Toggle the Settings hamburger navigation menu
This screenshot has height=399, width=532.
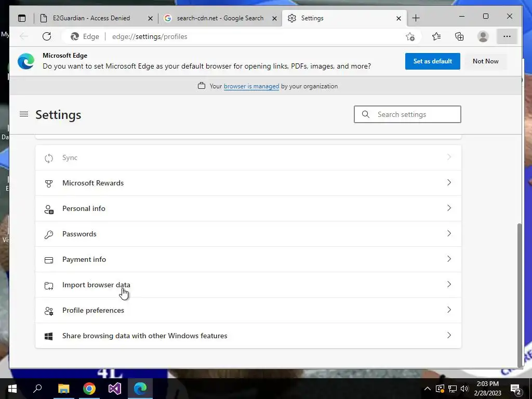[24, 114]
